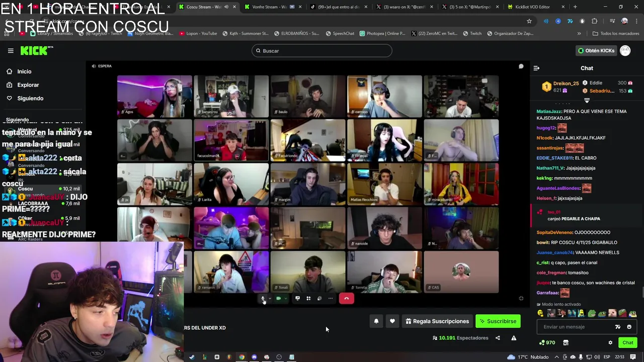The width and height of the screenshot is (644, 362).
Task: Open the user profile avatar menu
Action: pyautogui.click(x=625, y=51)
